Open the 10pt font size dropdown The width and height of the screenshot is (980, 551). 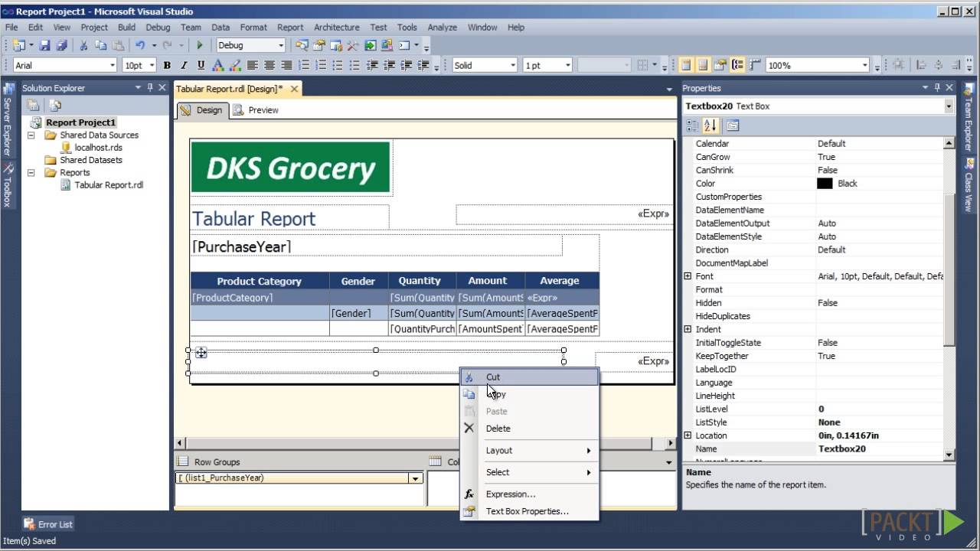coord(152,66)
